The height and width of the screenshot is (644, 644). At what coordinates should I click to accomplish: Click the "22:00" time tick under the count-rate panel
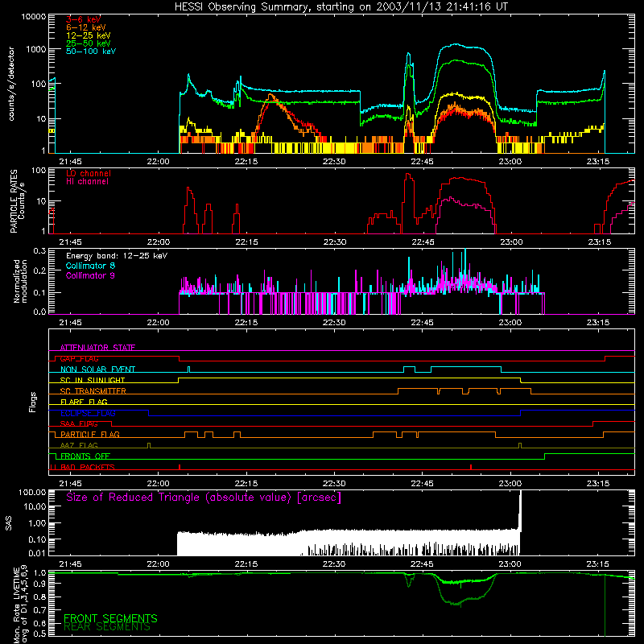coord(158,162)
